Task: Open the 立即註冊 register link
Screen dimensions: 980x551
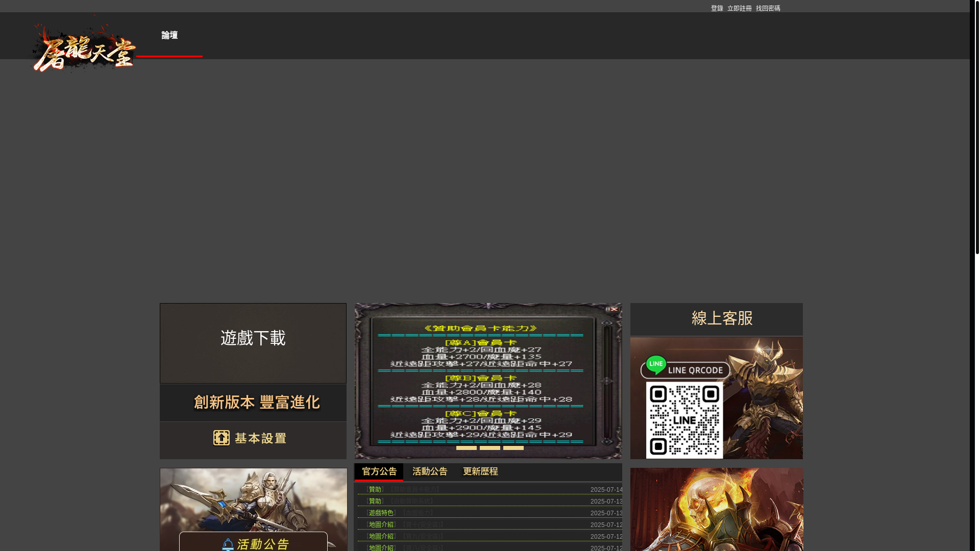Action: (x=739, y=8)
